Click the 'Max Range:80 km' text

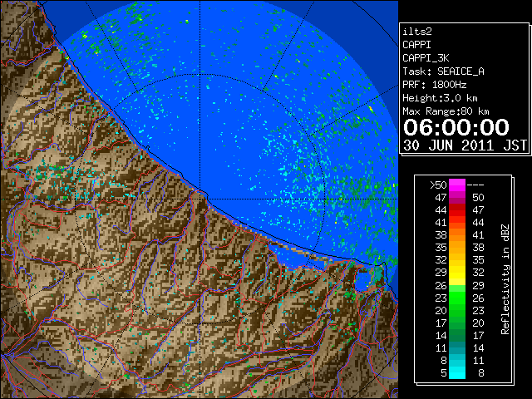point(446,111)
